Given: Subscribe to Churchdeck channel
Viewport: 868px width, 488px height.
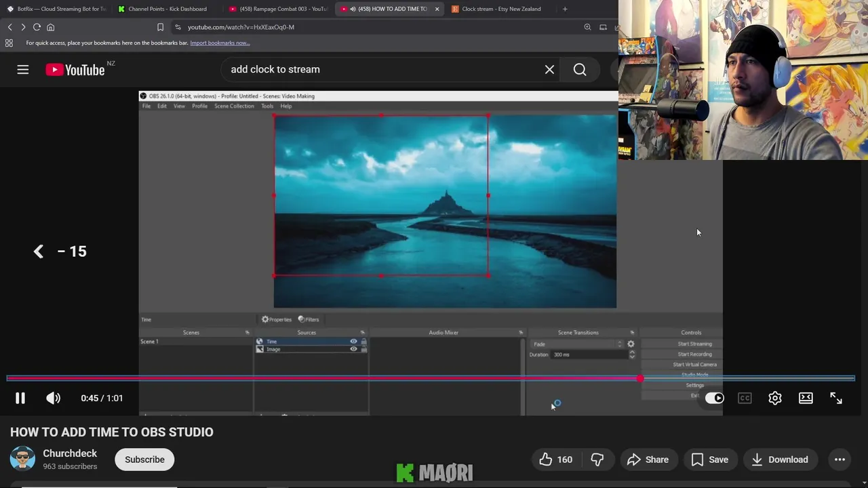Looking at the screenshot, I should [x=144, y=460].
